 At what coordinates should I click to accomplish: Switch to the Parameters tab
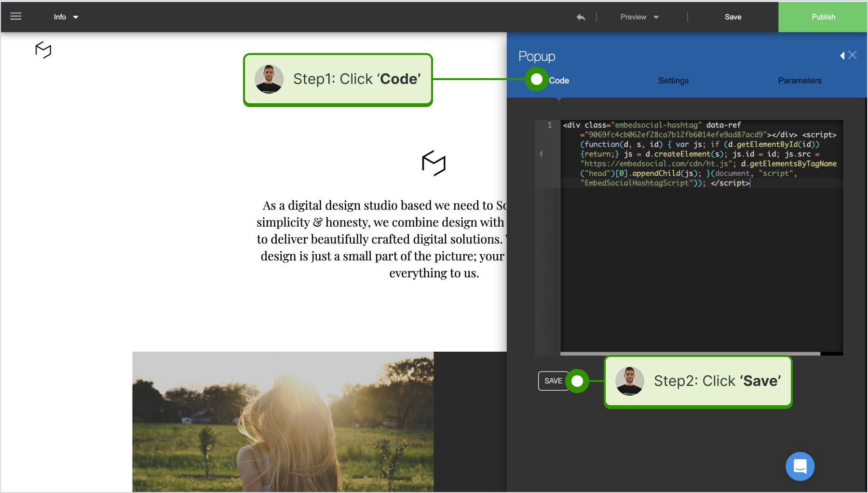[800, 81]
